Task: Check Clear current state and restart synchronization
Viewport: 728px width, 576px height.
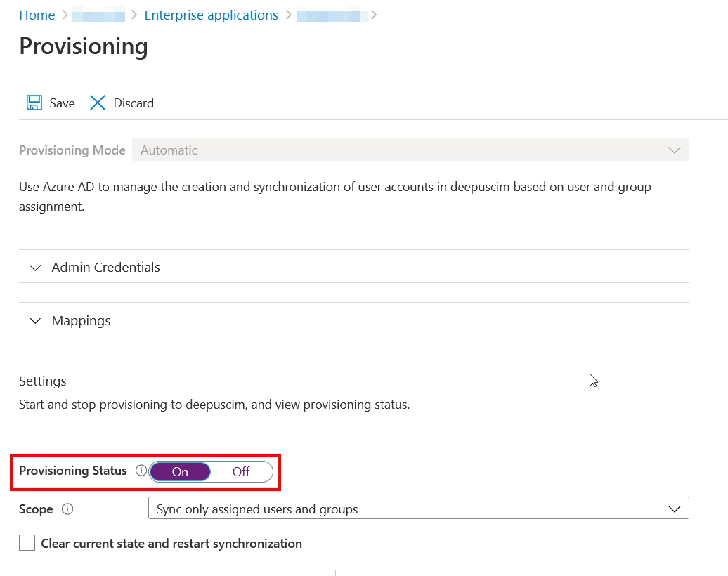Action: pyautogui.click(x=27, y=543)
